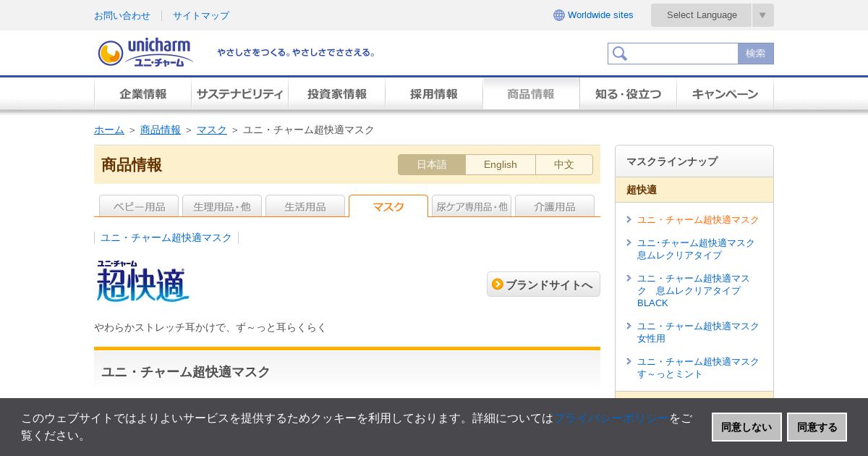Image resolution: width=868 pixels, height=456 pixels.
Task: Open the 投資家情報 main menu
Action: [336, 94]
